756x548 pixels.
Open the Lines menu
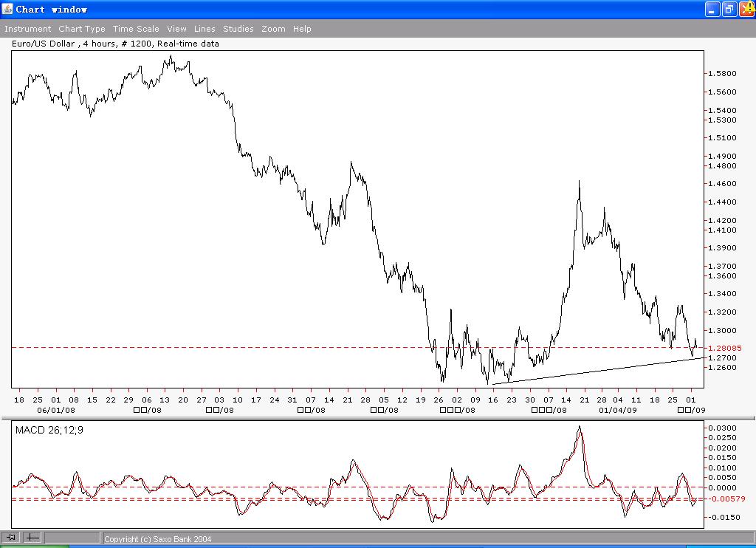tap(205, 29)
